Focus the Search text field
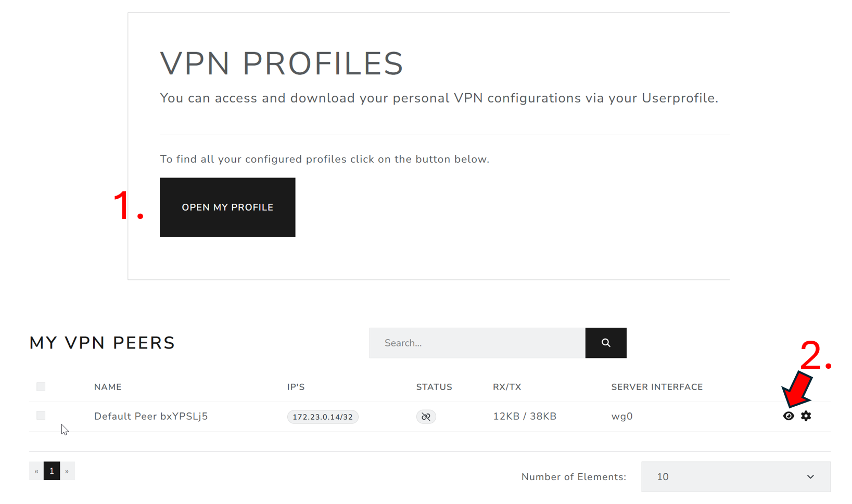852x504 pixels. (x=477, y=343)
